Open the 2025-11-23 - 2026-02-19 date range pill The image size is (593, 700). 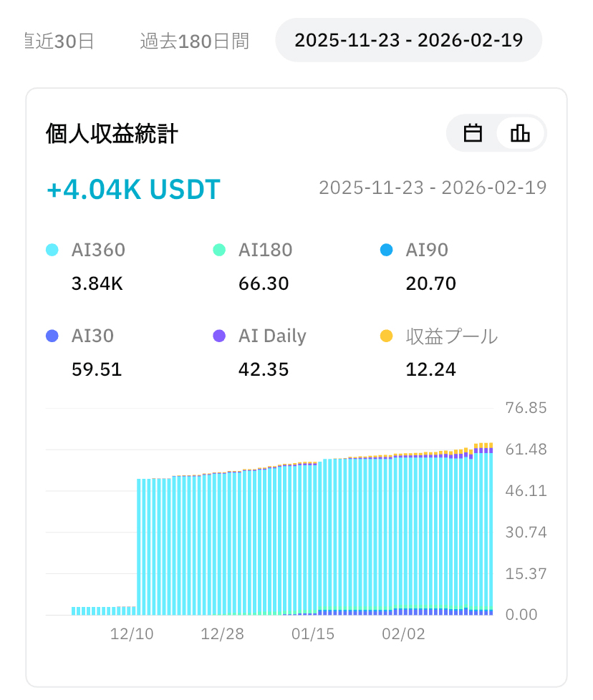[x=408, y=40]
